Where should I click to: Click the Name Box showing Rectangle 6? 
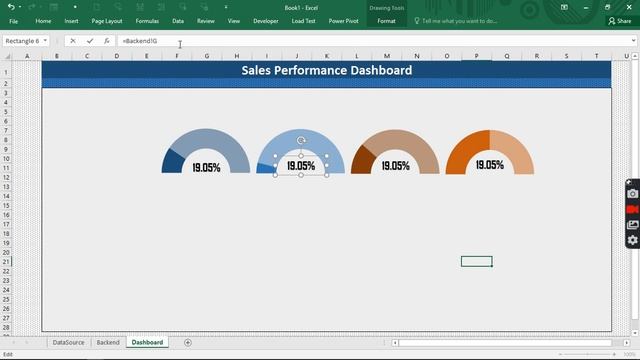pyautogui.click(x=23, y=41)
